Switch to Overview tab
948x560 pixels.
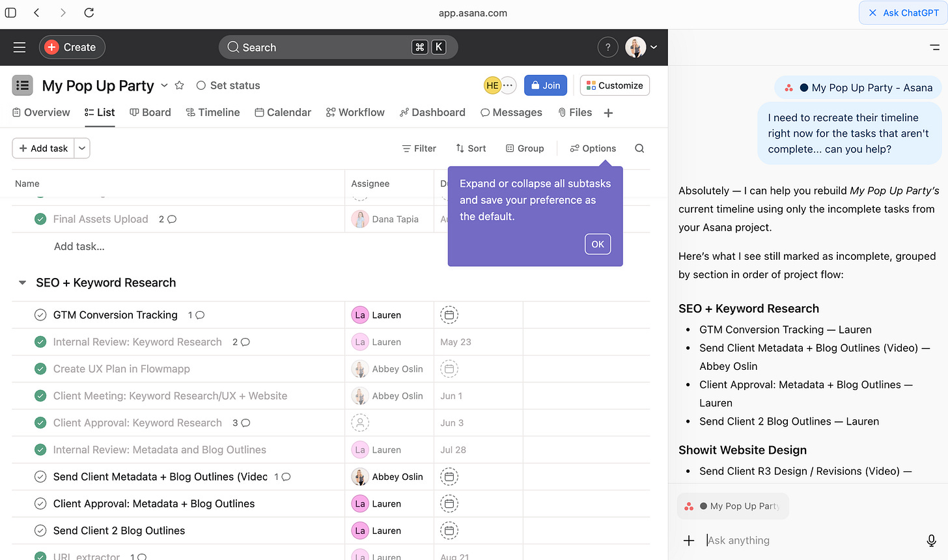point(41,113)
